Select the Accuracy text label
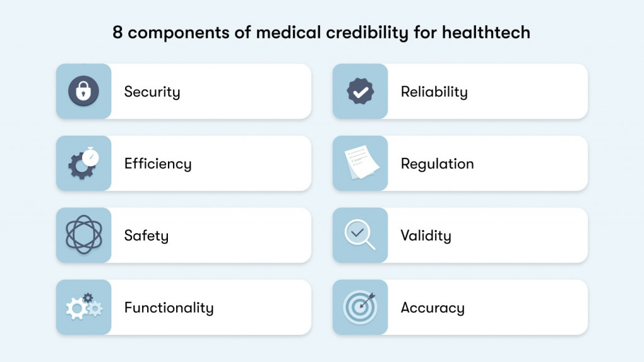Image resolution: width=644 pixels, height=362 pixels. click(433, 307)
